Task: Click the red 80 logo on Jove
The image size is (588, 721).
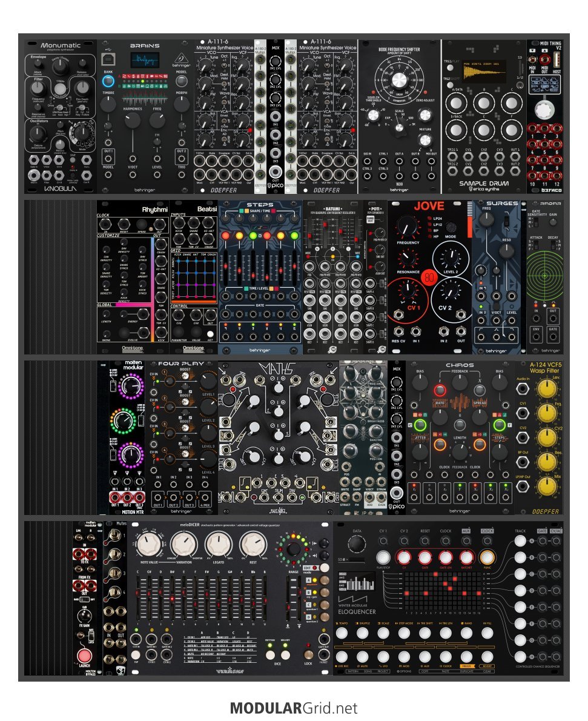Action: pos(429,277)
